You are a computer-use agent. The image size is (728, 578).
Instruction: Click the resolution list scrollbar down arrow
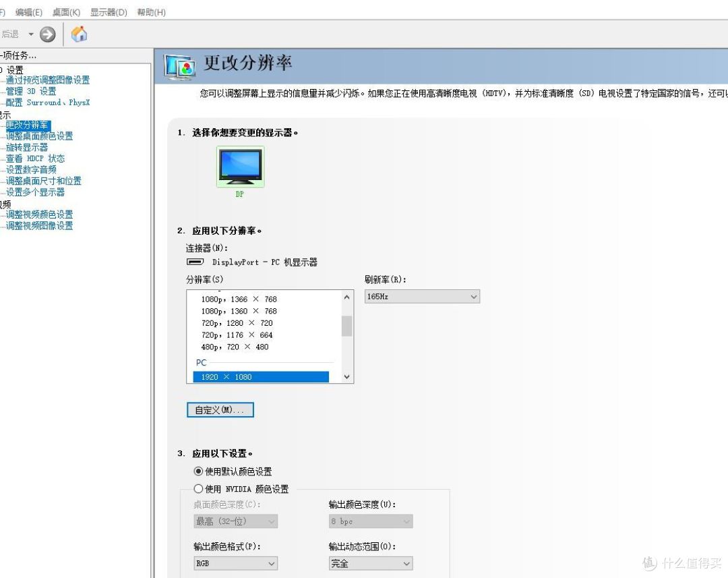click(x=346, y=376)
